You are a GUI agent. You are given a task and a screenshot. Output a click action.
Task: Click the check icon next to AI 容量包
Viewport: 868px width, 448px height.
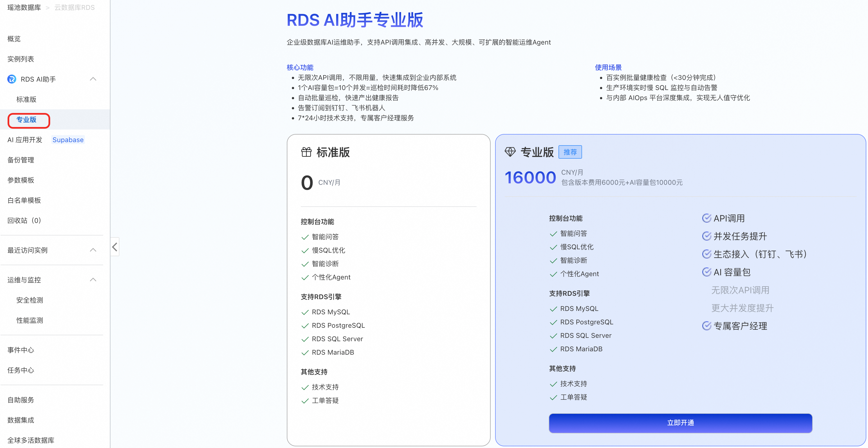707,272
